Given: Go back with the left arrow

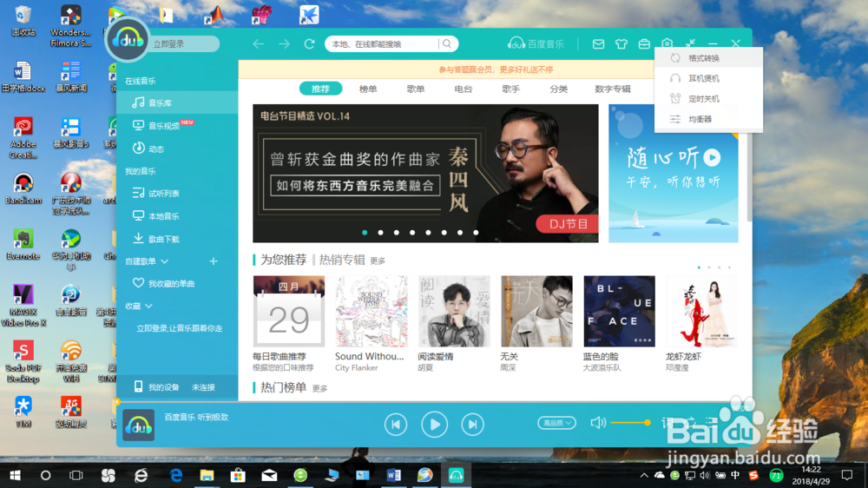Looking at the screenshot, I should [259, 43].
